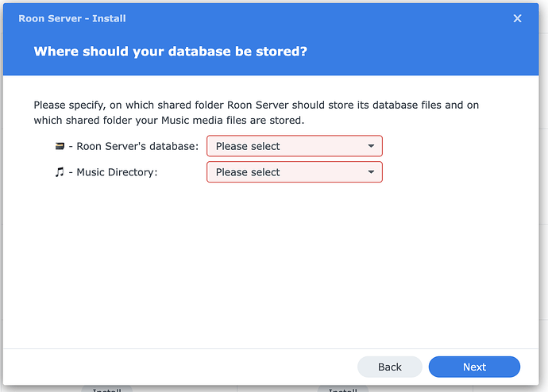The image size is (548, 392).
Task: Go back with the Back button
Action: (389, 367)
